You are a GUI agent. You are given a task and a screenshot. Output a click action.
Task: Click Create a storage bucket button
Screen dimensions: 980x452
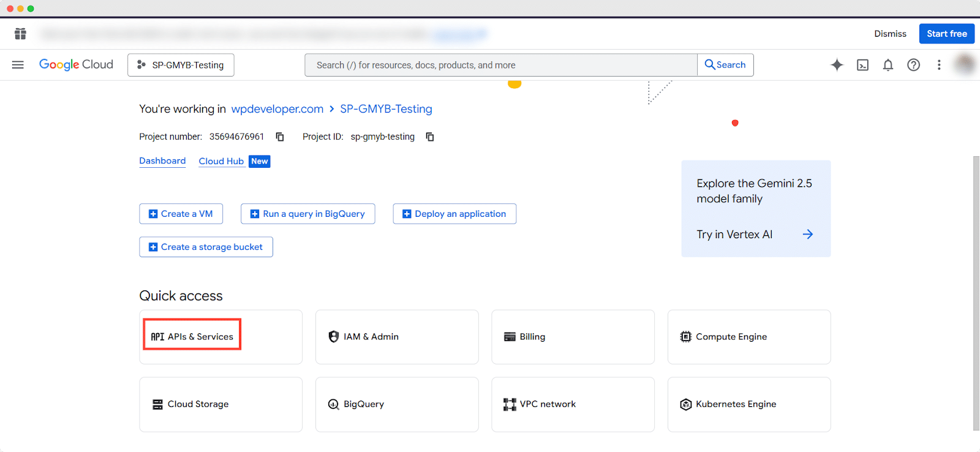(206, 247)
